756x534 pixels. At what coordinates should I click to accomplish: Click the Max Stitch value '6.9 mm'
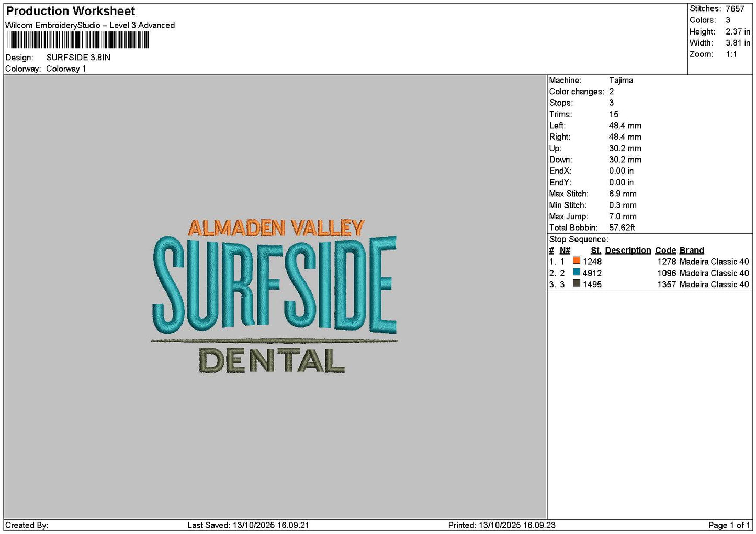623,194
